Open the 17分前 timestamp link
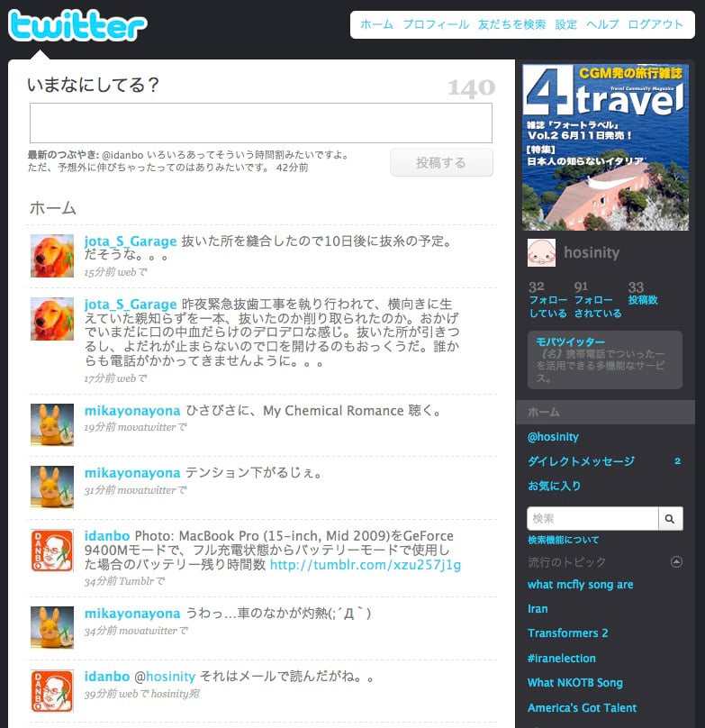The width and height of the screenshot is (705, 728). tap(100, 378)
